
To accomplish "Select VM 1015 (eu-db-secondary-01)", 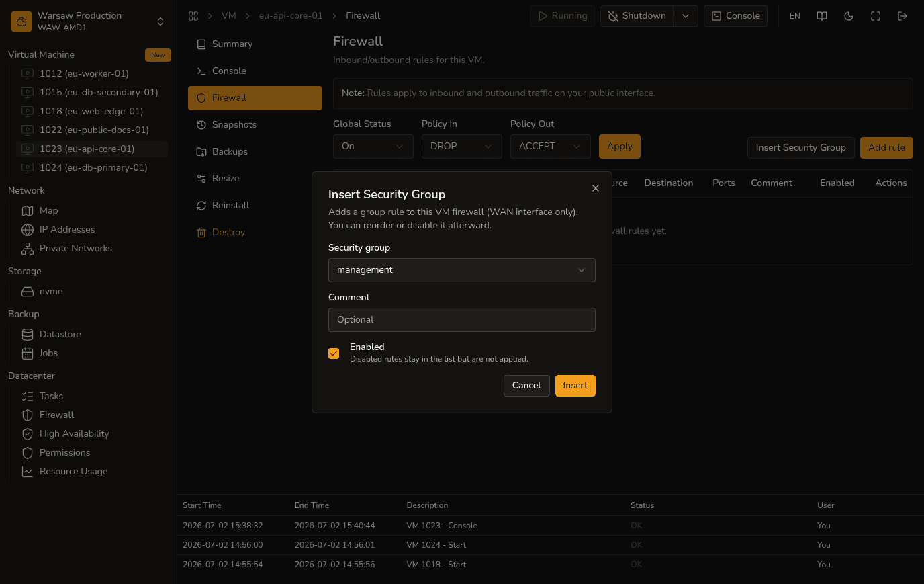I will (x=92, y=92).
